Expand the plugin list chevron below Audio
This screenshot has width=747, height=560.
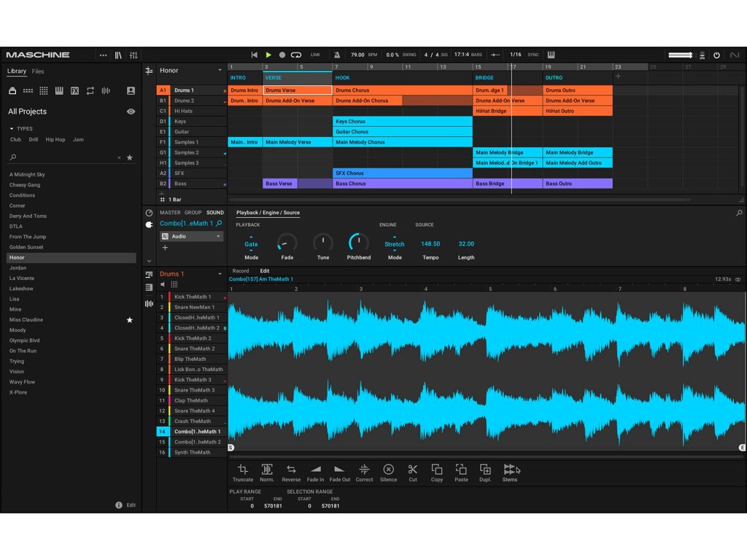click(x=149, y=261)
